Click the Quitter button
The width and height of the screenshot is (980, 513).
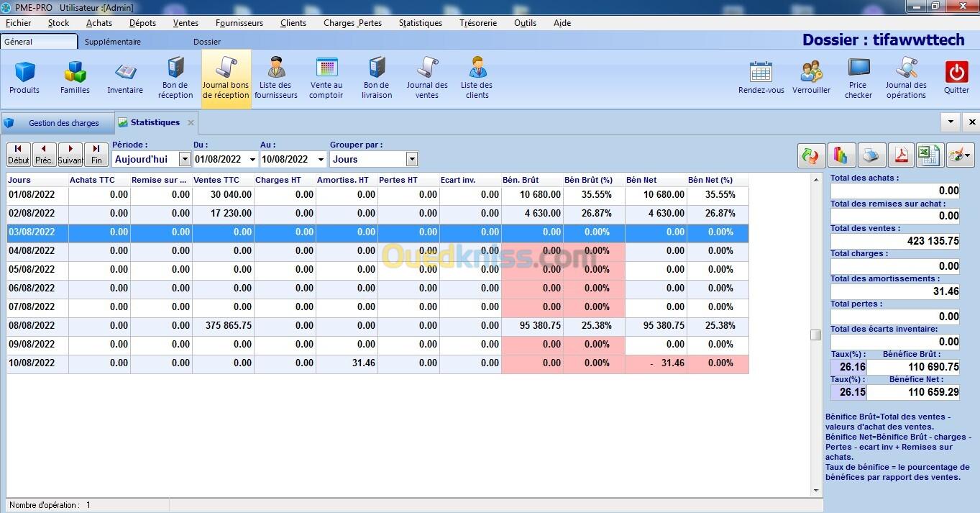(956, 78)
